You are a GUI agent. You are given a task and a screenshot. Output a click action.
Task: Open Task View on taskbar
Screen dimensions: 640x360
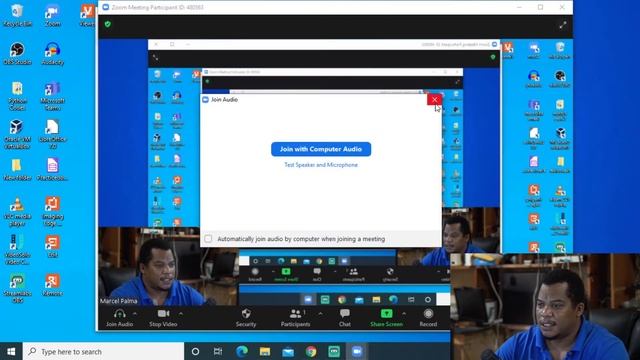pyautogui.click(x=218, y=351)
